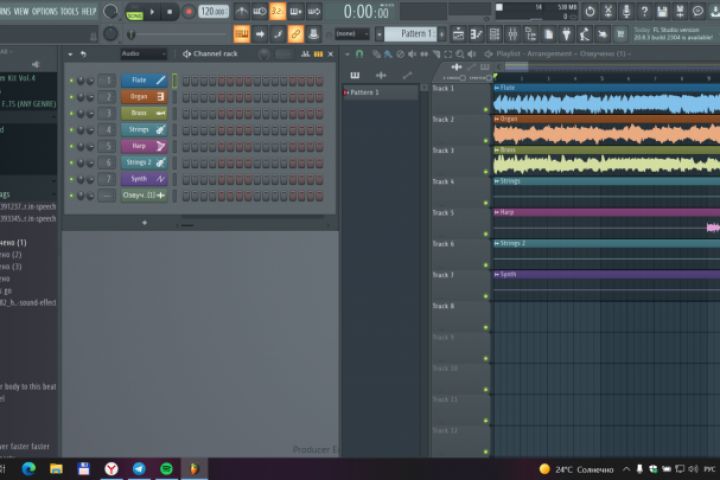Click the Flute channel instrument icon
720x480 pixels.
click(160, 80)
